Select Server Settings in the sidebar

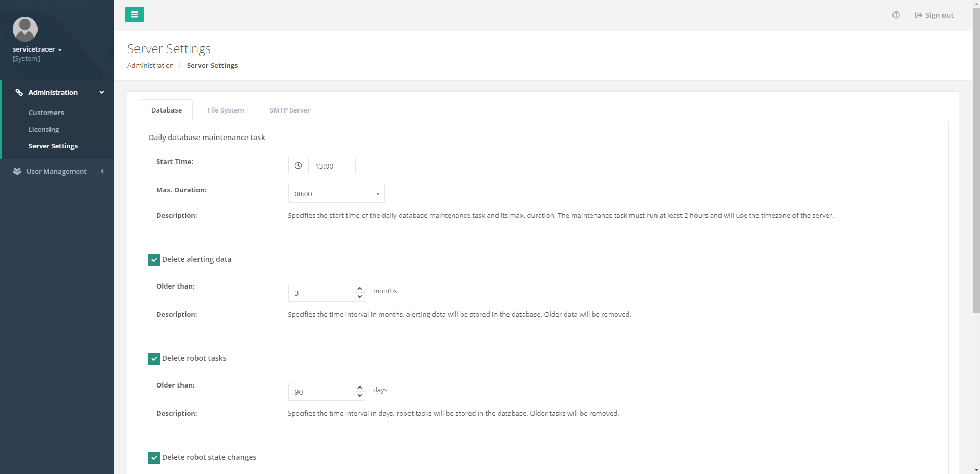click(x=53, y=146)
